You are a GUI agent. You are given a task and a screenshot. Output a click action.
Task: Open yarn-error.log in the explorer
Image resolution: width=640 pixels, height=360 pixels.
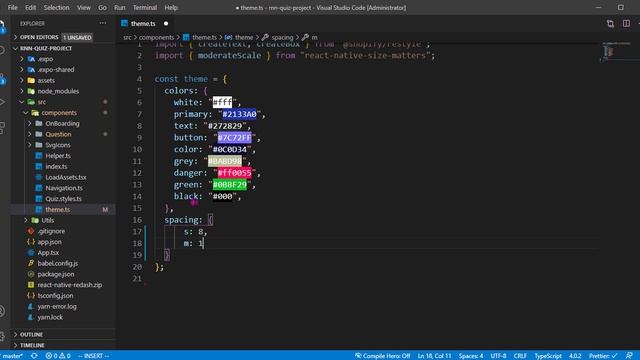pyautogui.click(x=57, y=307)
